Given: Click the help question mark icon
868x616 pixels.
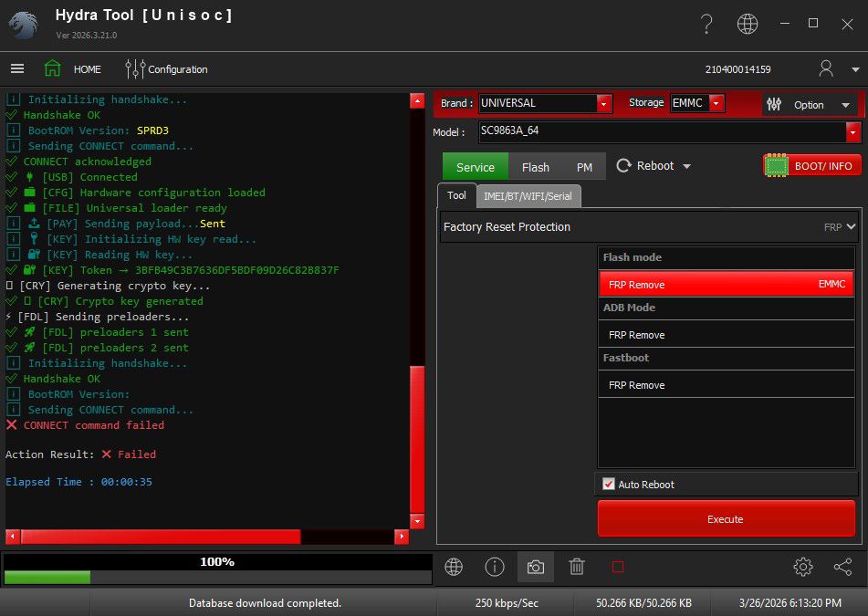Looking at the screenshot, I should (x=706, y=24).
